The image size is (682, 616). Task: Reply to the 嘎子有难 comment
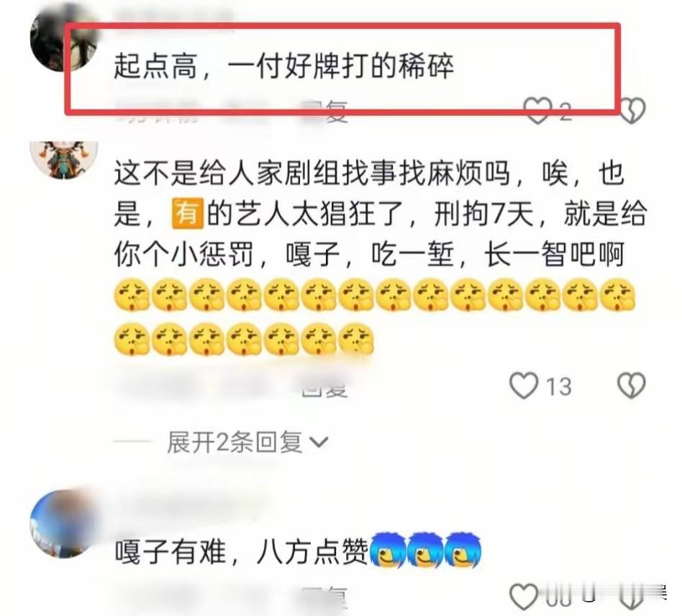[325, 598]
